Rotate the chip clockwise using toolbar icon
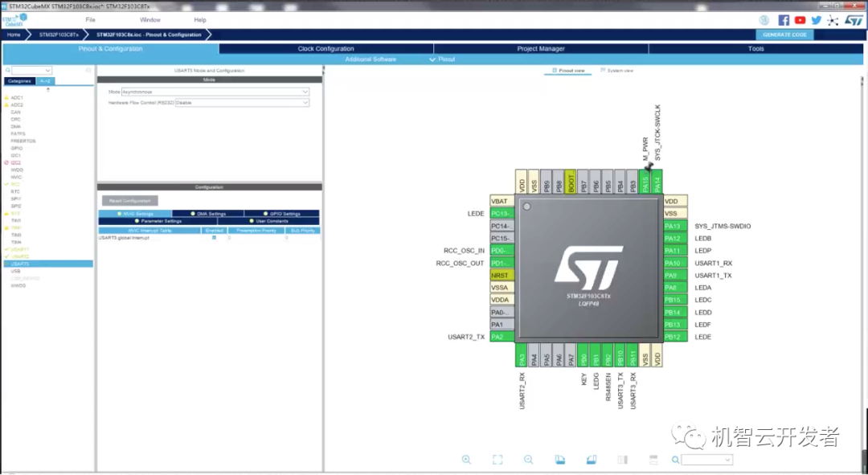Image resolution: width=868 pixels, height=475 pixels. pyautogui.click(x=560, y=460)
